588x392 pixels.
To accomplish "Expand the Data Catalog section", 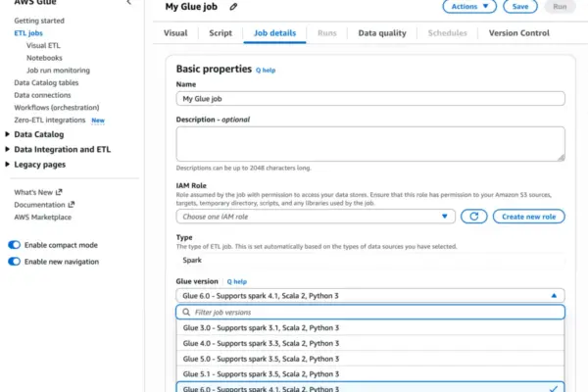I will [7, 134].
